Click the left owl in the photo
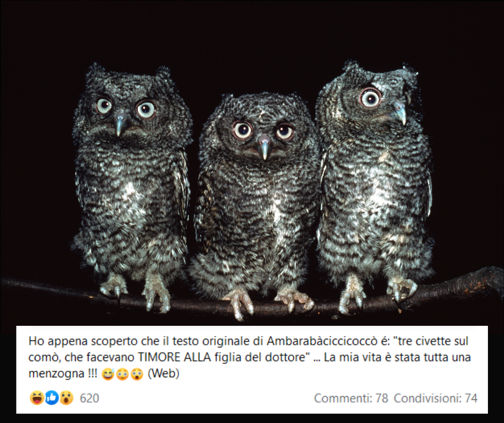This screenshot has width=504, height=423. [132, 187]
